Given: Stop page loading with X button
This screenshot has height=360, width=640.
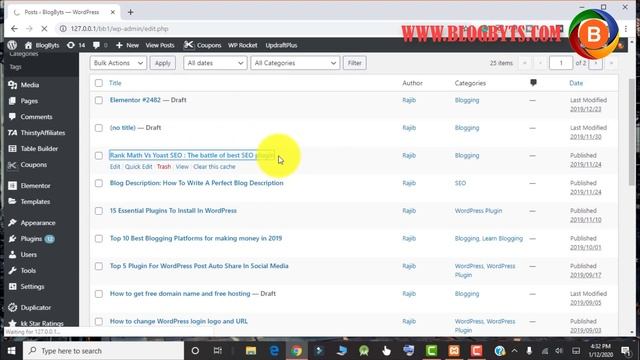Looking at the screenshot, I should click(44, 29).
